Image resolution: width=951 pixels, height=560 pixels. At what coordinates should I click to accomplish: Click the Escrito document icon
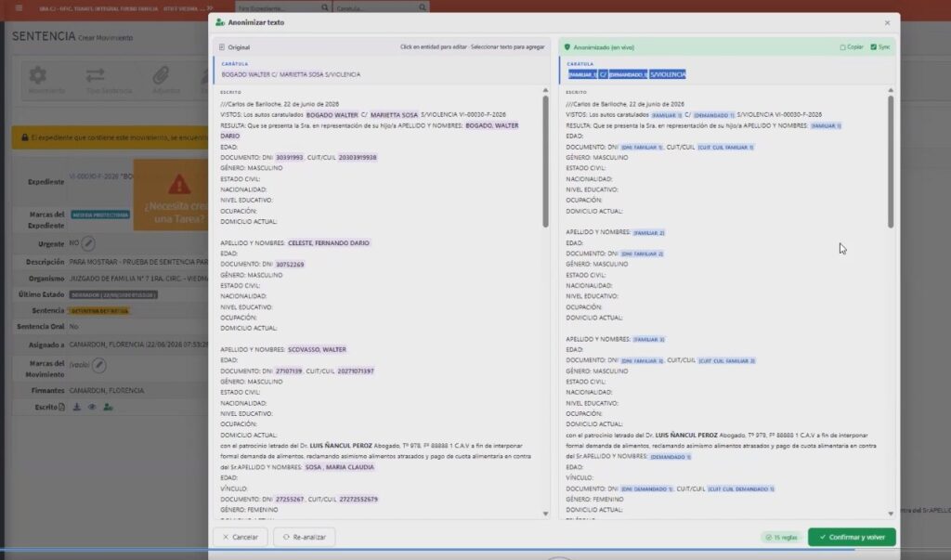pyautogui.click(x=62, y=407)
